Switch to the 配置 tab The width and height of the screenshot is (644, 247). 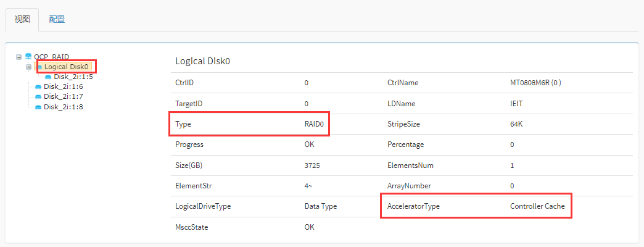point(57,19)
